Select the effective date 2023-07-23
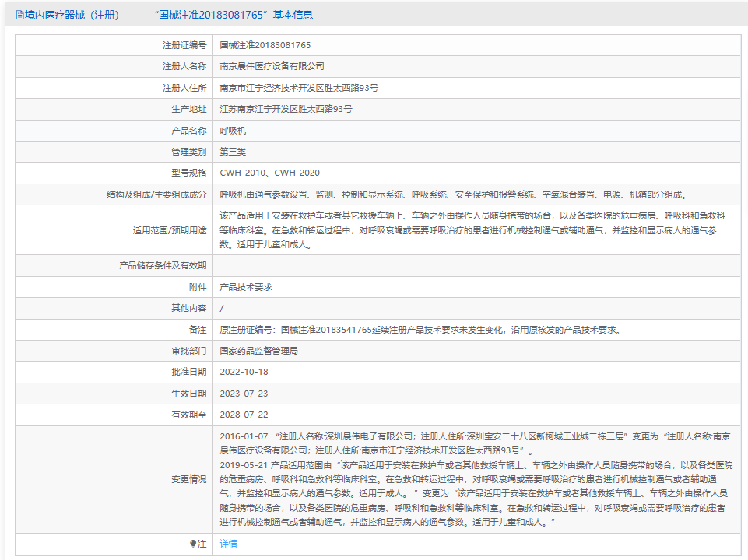This screenshot has height=560, width=748. coord(244,394)
